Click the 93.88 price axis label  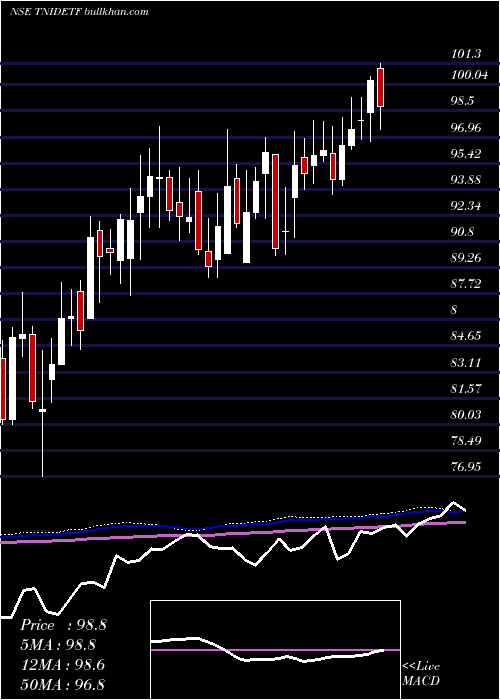tap(467, 179)
